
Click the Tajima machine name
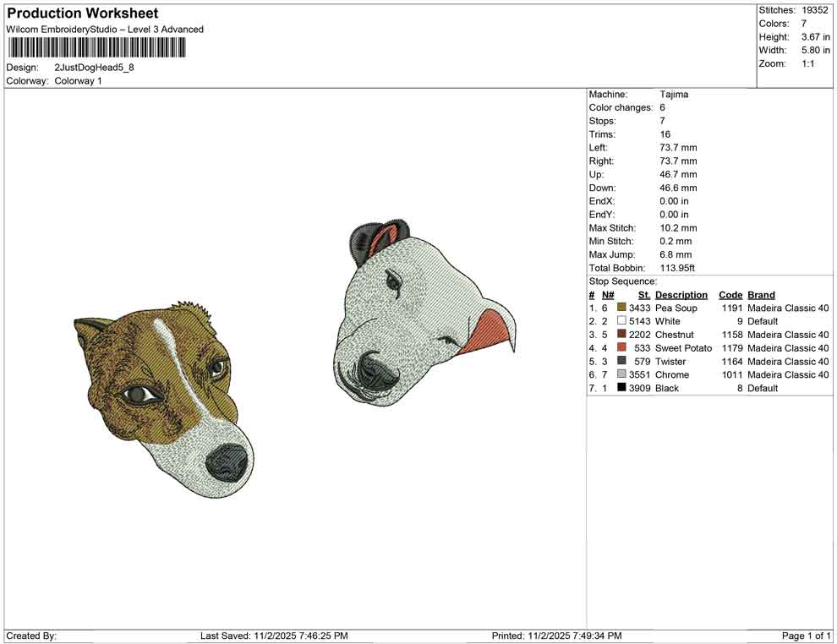pyautogui.click(x=674, y=94)
